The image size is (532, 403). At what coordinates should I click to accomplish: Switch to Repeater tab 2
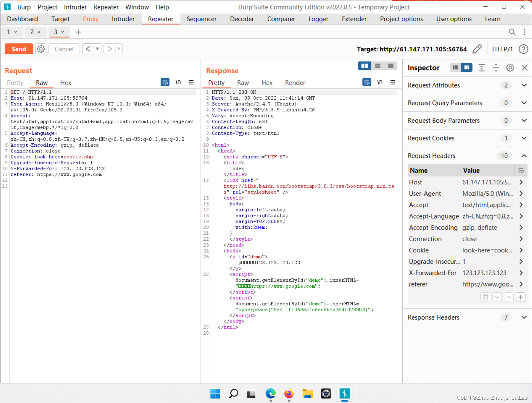point(32,32)
